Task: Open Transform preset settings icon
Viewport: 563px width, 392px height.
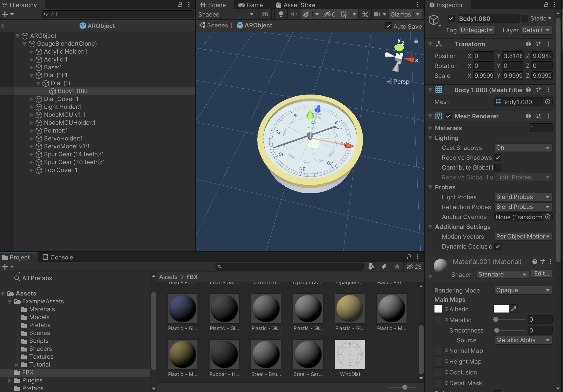Action: click(538, 44)
